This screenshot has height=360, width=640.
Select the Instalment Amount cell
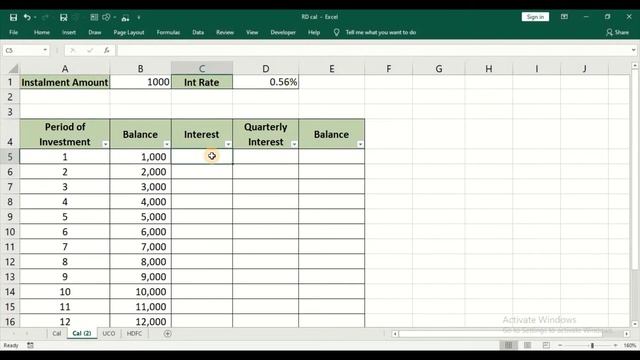pos(65,82)
